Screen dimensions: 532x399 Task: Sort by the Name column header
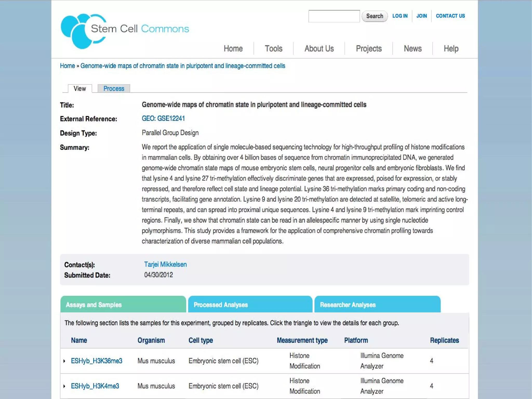79,340
